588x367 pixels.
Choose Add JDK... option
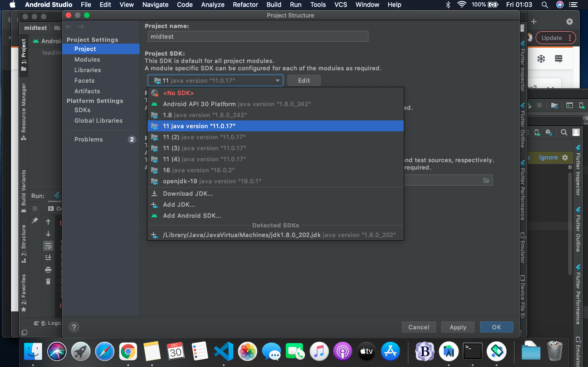point(275,204)
